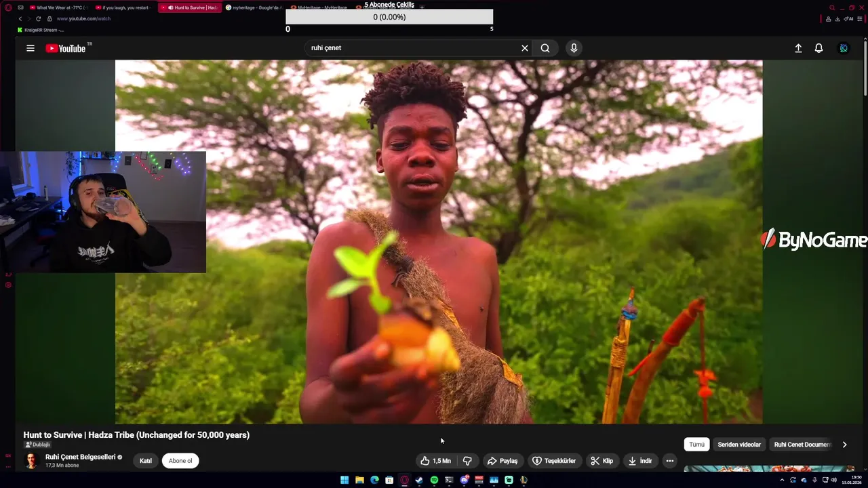This screenshot has width=868, height=488.
Task: Switch to 'What We Wear at -71°C' tab
Action: tap(58, 7)
